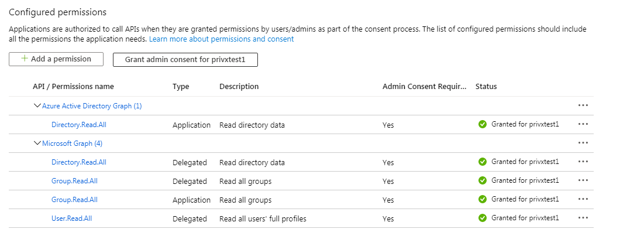Collapse the Microsoft Graph permissions group
The width and height of the screenshot is (644, 246).
(x=37, y=143)
